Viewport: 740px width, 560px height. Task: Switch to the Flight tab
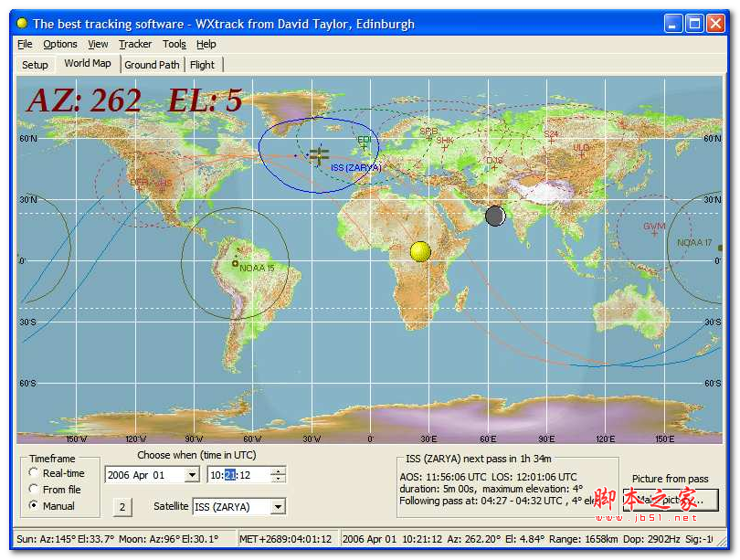[203, 65]
